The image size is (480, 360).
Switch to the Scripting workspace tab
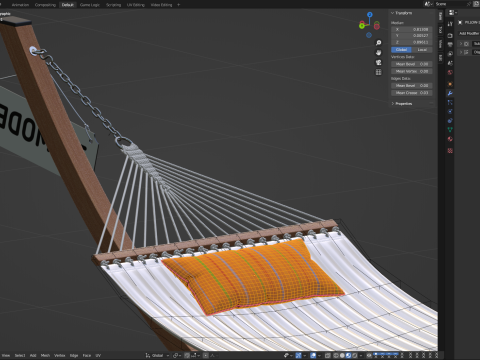click(113, 5)
